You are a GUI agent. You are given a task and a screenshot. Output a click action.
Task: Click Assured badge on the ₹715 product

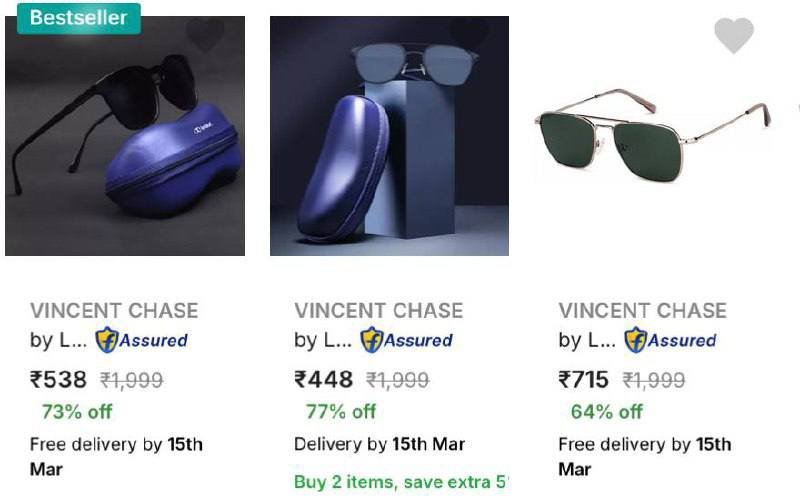tap(670, 340)
